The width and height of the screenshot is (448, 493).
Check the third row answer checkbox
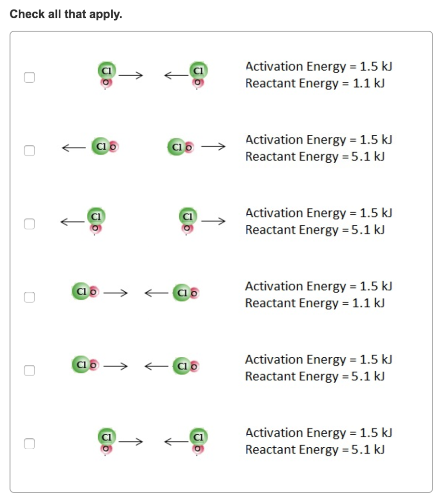(x=29, y=223)
